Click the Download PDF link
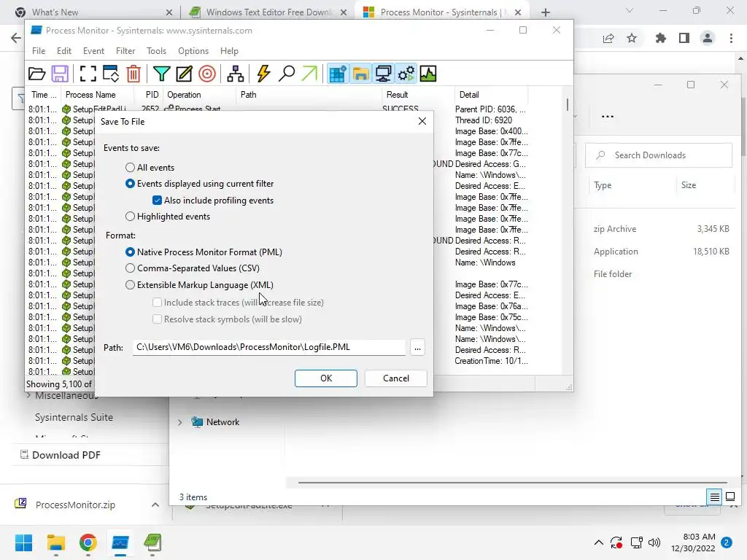The image size is (747, 560). coord(66,455)
